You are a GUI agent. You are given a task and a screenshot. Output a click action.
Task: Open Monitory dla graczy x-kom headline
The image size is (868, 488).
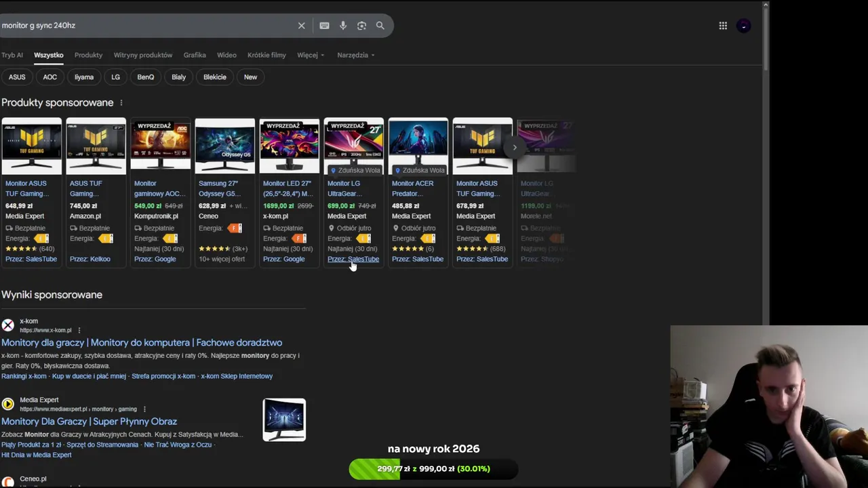[142, 343]
